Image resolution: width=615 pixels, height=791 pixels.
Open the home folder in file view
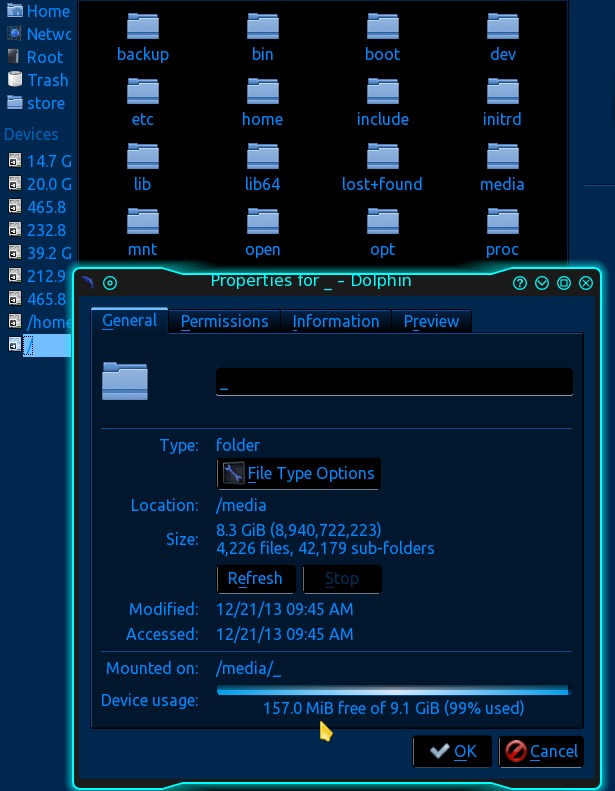click(262, 103)
